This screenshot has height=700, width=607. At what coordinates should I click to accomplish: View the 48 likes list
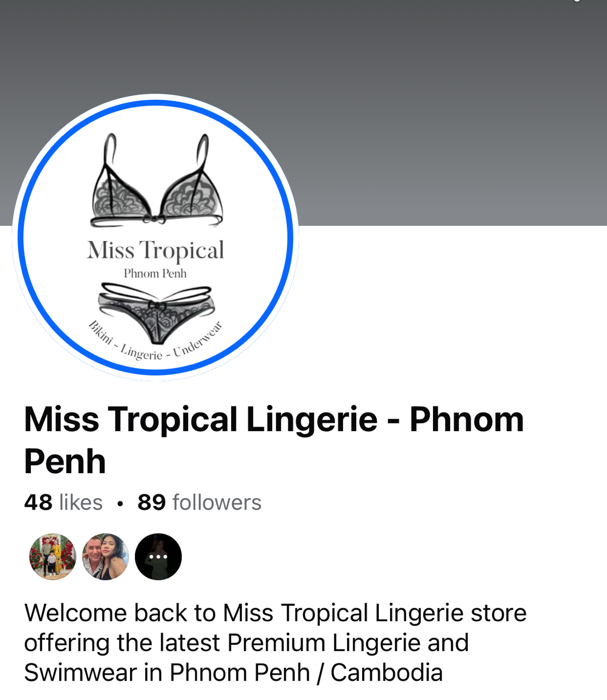(63, 503)
